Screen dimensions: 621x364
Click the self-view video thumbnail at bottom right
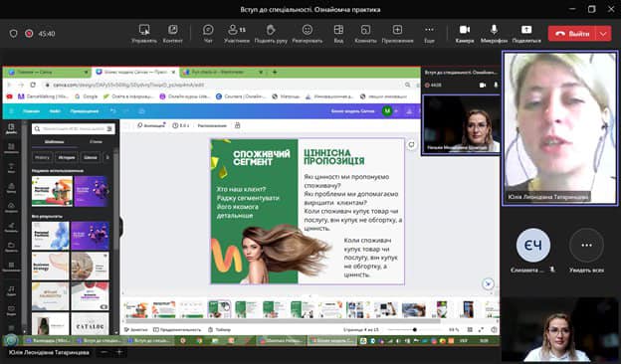pos(559,329)
